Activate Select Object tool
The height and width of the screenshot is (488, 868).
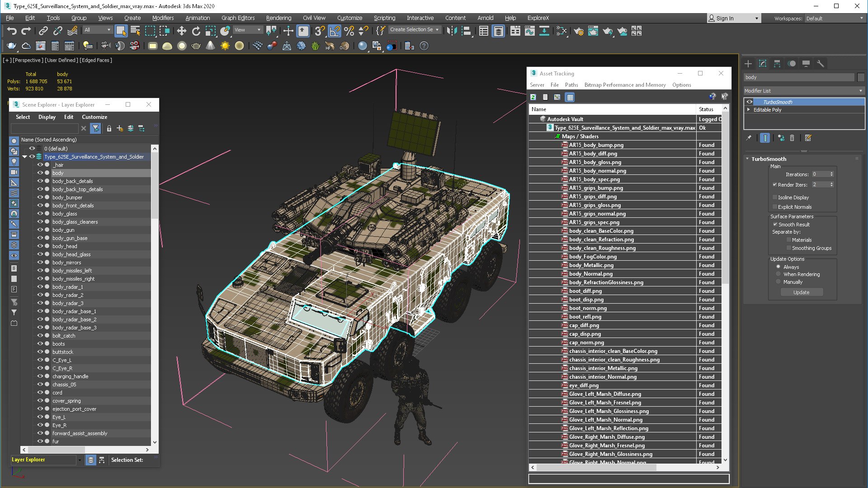point(121,31)
